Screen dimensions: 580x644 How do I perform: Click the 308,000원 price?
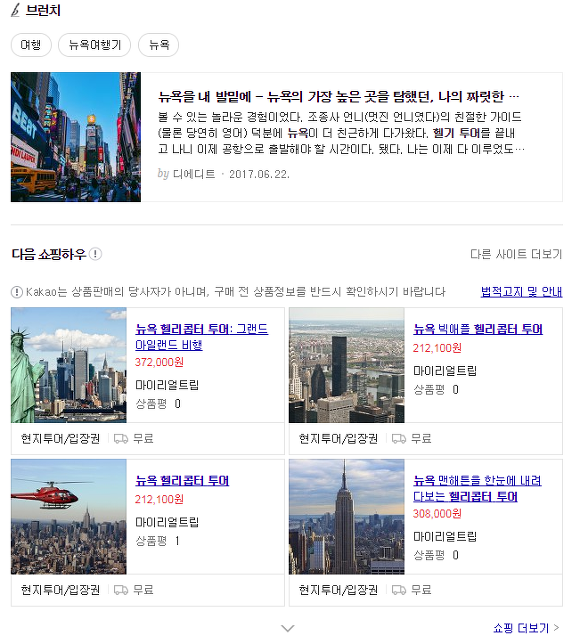point(437,514)
